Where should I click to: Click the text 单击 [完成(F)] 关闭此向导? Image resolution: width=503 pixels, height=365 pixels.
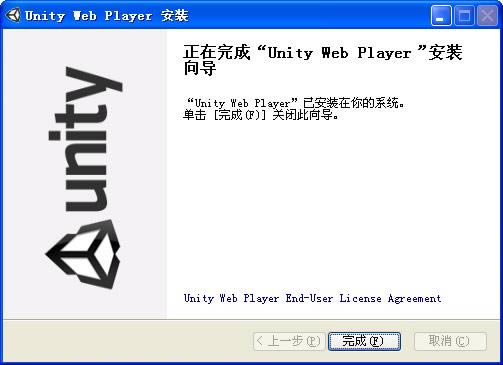point(261,115)
